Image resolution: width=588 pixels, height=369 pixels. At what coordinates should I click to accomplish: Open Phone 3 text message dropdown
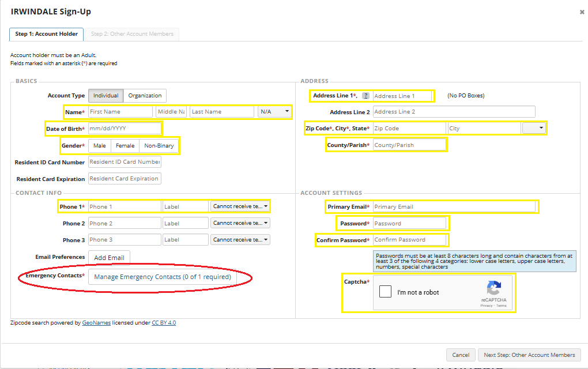click(240, 240)
